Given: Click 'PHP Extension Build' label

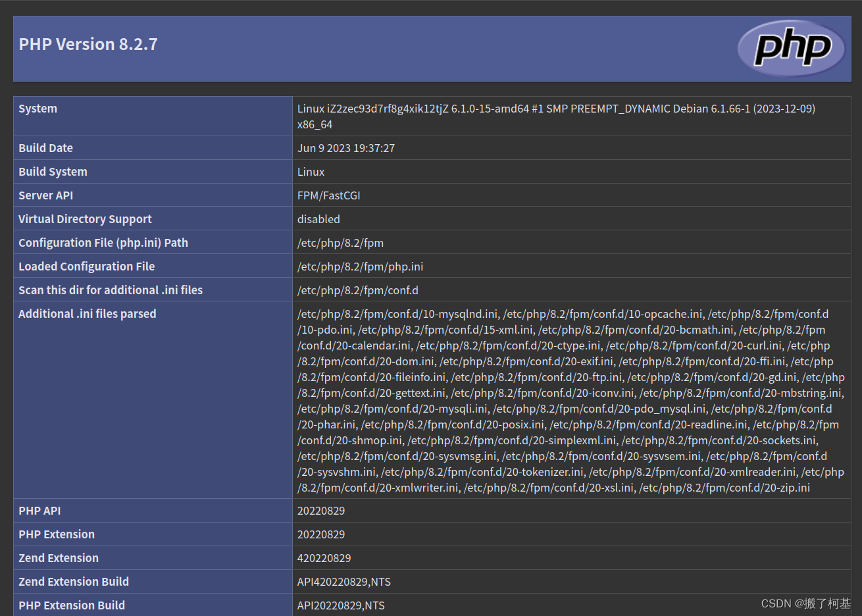Looking at the screenshot, I should point(72,605).
